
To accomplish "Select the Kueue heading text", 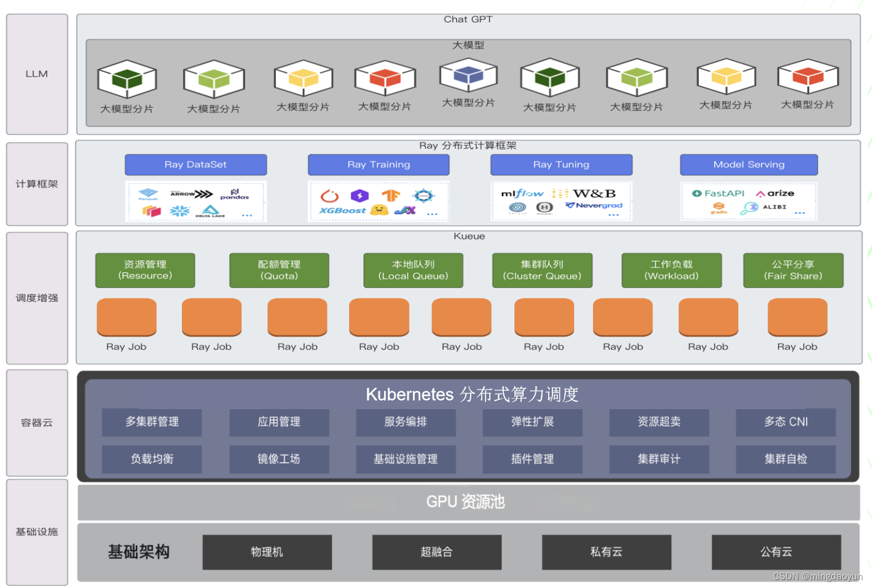I will (469, 236).
